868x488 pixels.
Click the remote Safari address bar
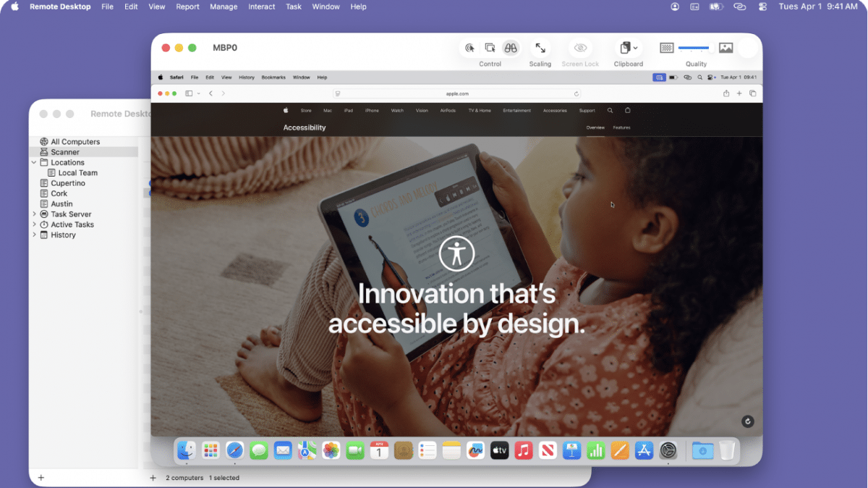click(x=457, y=93)
